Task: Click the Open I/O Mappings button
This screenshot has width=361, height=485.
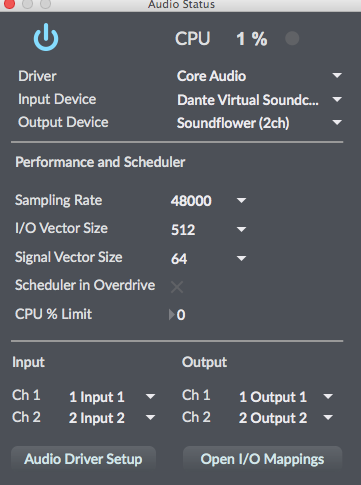Action: [x=262, y=459]
